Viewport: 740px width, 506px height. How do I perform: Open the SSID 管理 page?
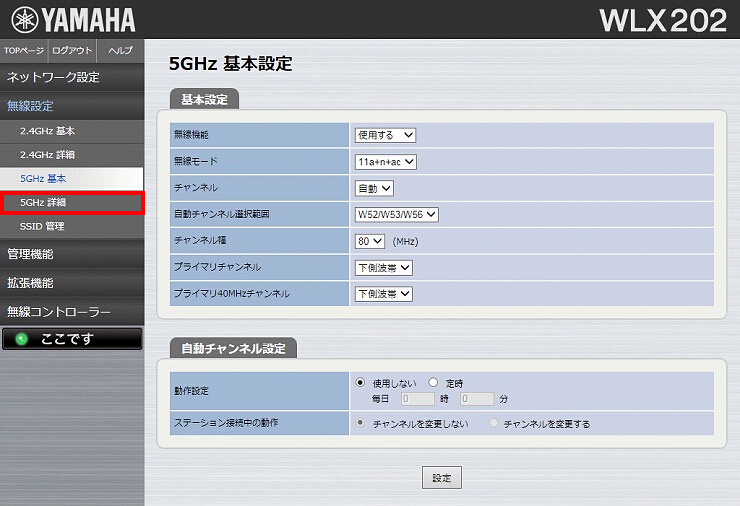[x=72, y=226]
